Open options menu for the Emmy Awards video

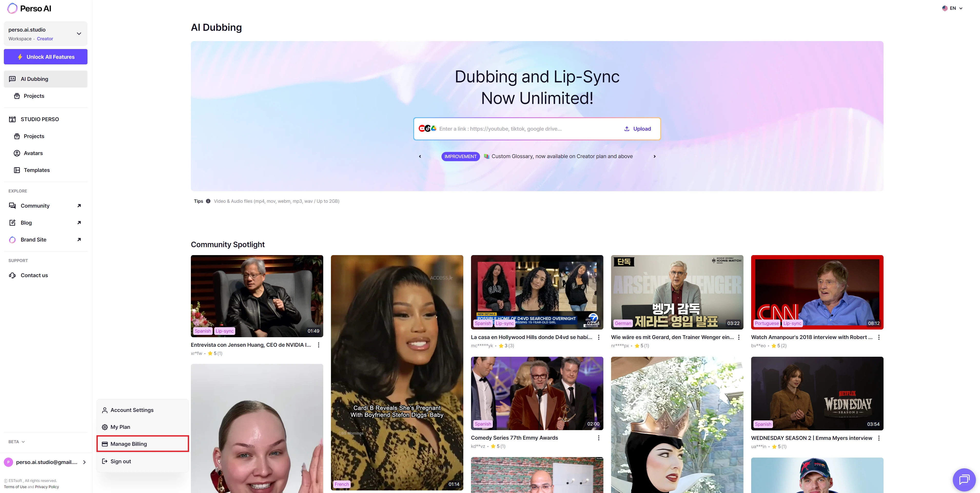pyautogui.click(x=599, y=438)
